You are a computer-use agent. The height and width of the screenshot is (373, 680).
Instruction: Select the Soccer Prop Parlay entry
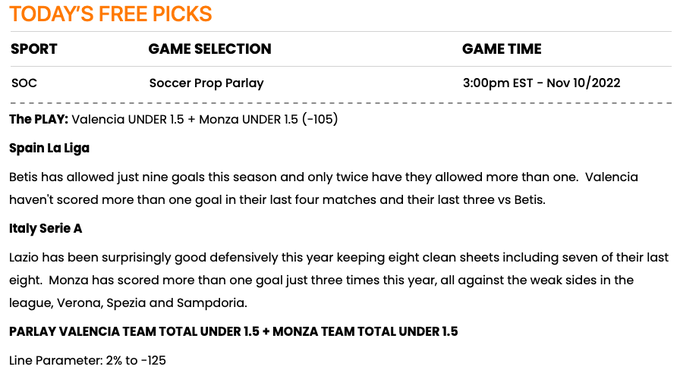(x=206, y=83)
